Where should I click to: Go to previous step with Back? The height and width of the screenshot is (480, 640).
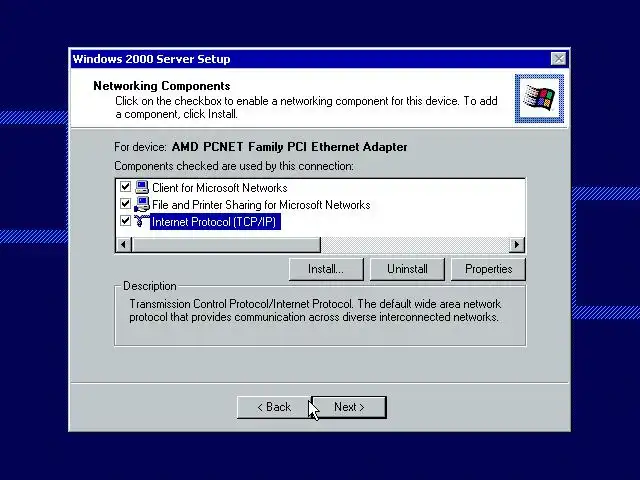[274, 407]
